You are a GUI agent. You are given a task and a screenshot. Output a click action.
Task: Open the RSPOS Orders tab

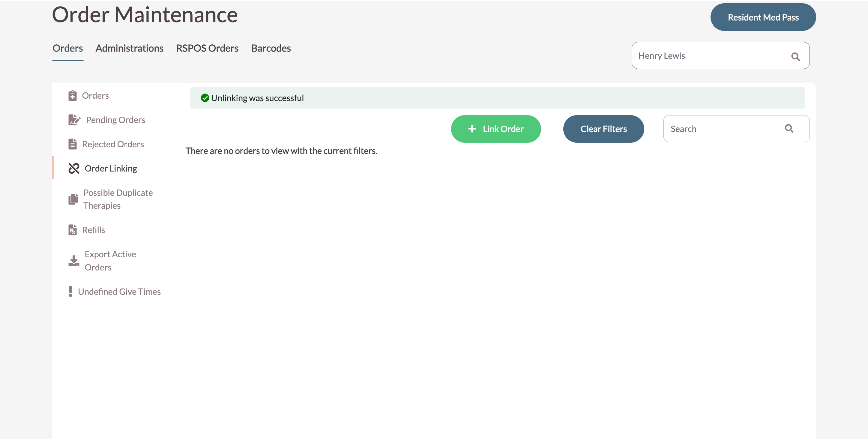pyautogui.click(x=207, y=48)
